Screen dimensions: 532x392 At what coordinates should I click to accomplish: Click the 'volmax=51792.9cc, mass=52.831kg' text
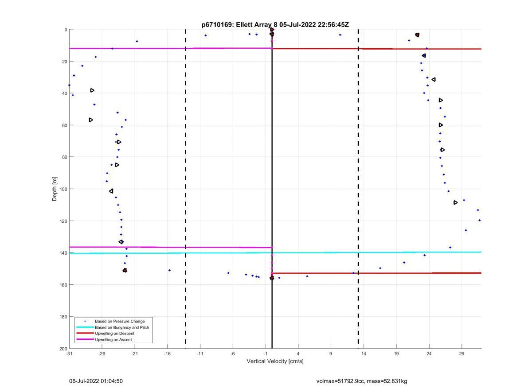pyautogui.click(x=362, y=381)
